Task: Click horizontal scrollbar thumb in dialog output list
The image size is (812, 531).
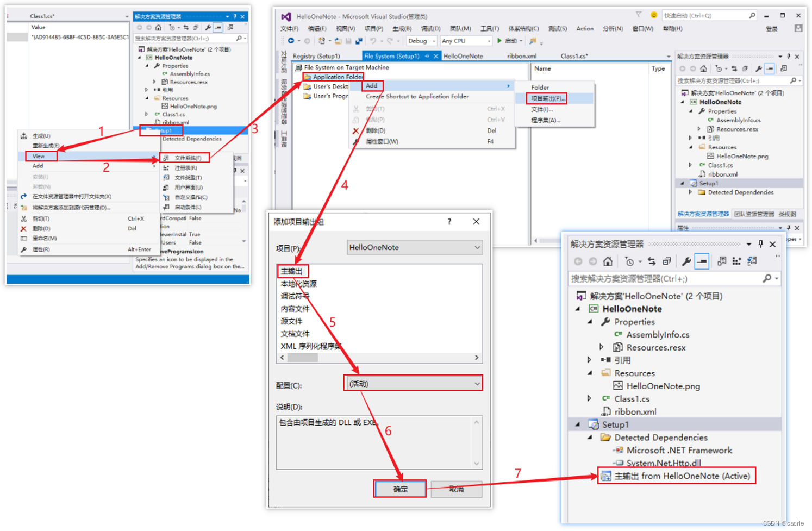Action: click(302, 358)
